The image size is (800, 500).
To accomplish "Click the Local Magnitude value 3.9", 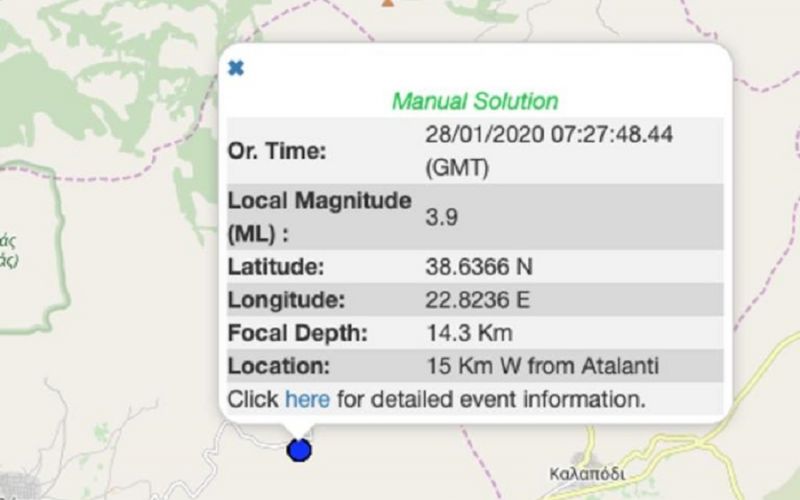I will pyautogui.click(x=442, y=216).
